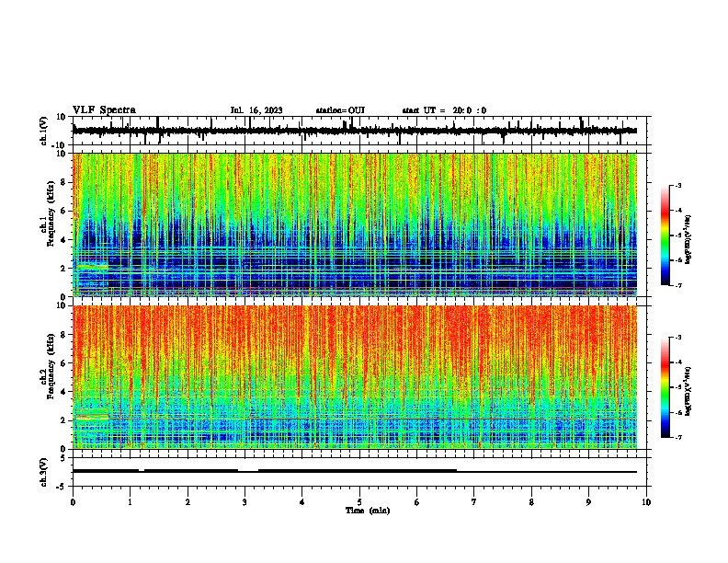
Task: Click the '10' time-axis tick label
Action: click(x=646, y=502)
